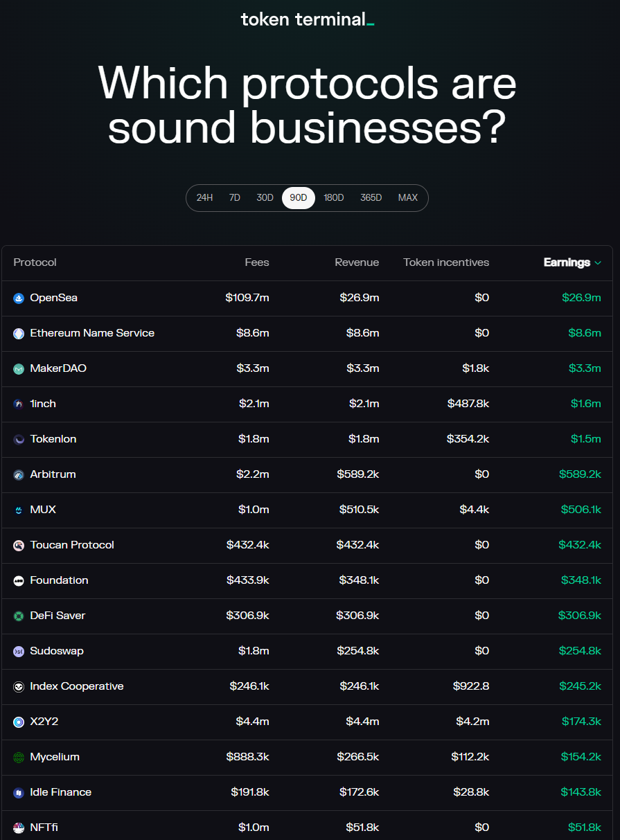Click the Tokenlon logo icon
This screenshot has height=840, width=620.
19,440
